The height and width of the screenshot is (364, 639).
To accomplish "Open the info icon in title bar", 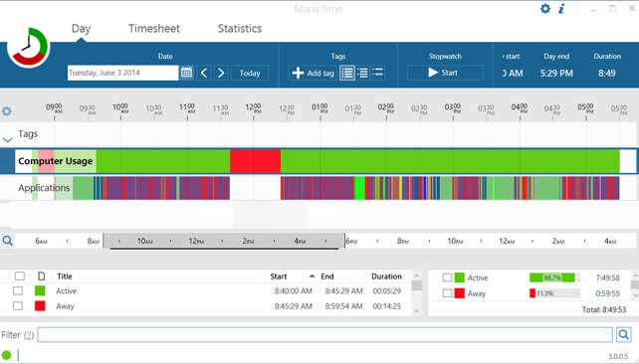I will pos(561,9).
